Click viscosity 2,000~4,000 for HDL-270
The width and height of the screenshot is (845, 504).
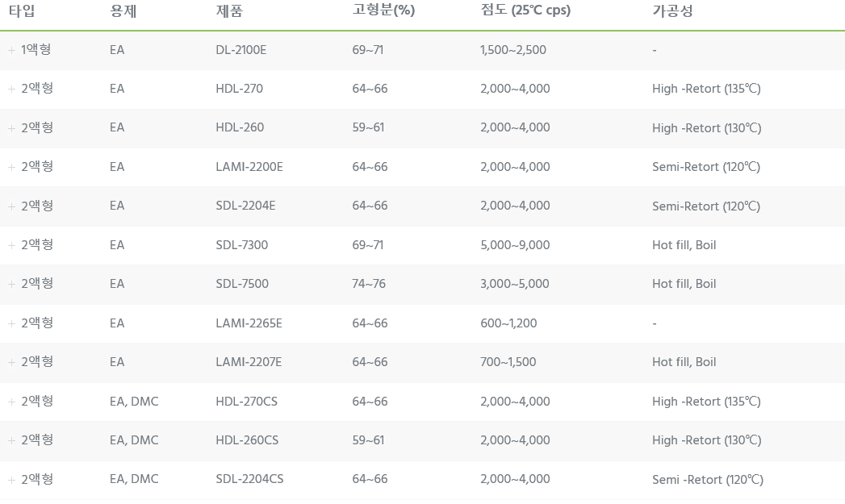click(515, 89)
